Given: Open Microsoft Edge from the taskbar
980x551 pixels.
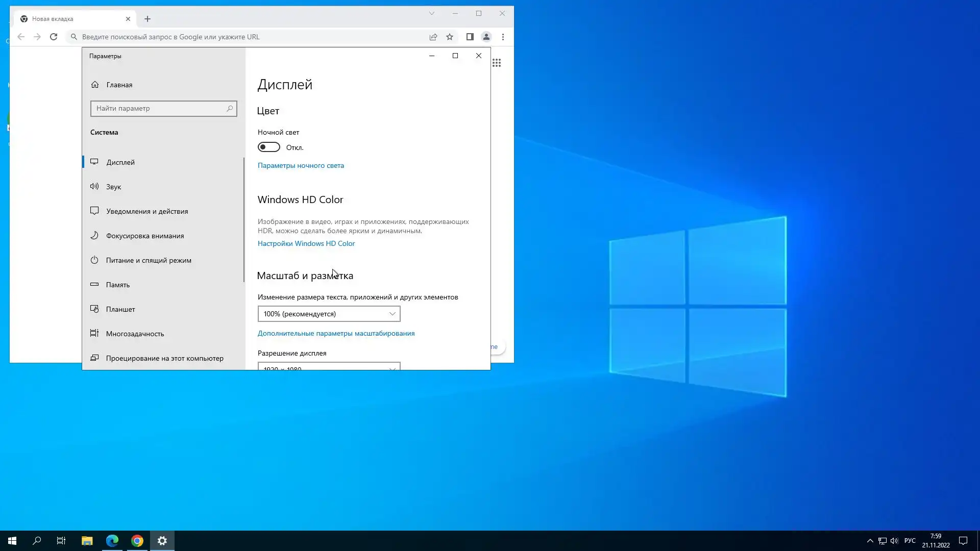Looking at the screenshot, I should [112, 541].
